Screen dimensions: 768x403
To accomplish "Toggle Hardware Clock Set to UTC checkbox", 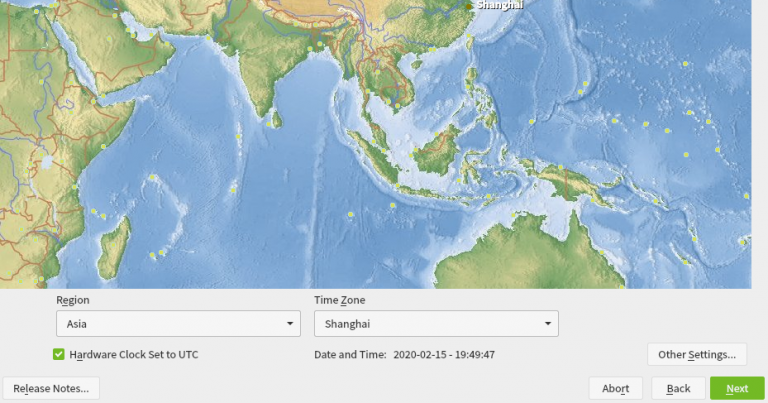I will click(x=59, y=354).
